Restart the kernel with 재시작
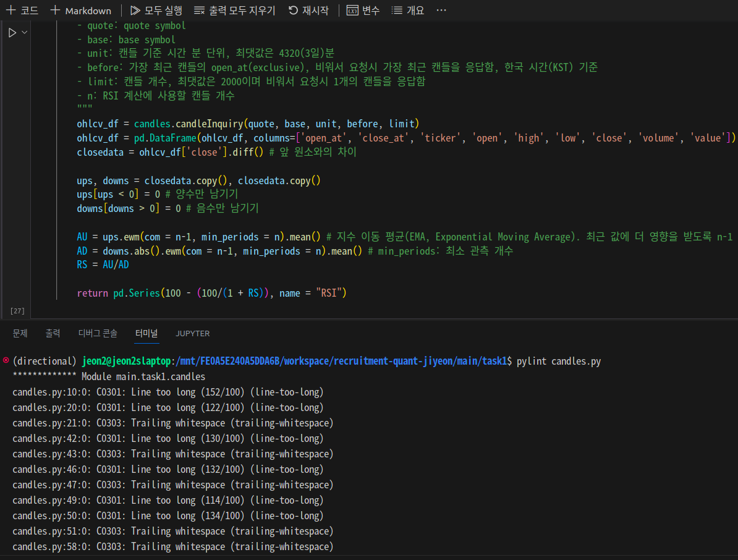Viewport: 738px width, 560px height. (x=308, y=11)
